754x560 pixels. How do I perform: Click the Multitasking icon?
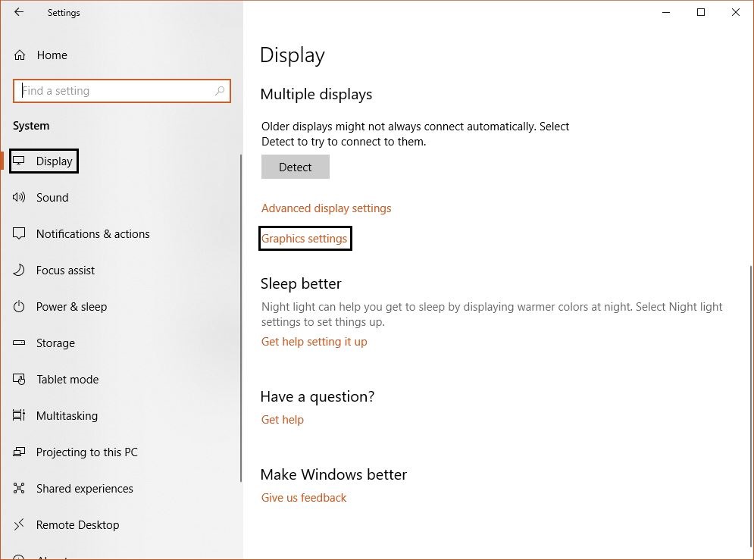coord(19,415)
